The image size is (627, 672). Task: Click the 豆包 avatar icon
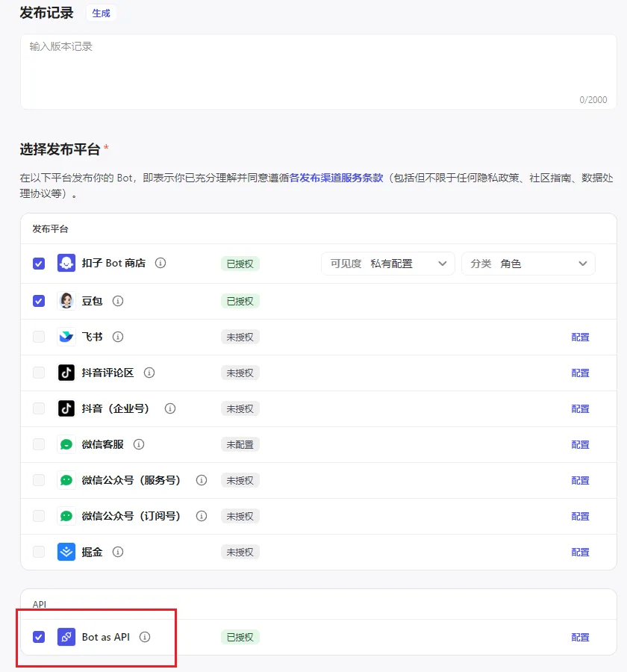(x=66, y=301)
